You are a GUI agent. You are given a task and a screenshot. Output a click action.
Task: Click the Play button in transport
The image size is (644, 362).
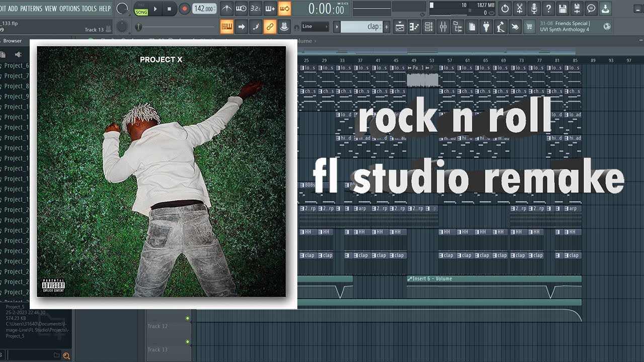155,9
